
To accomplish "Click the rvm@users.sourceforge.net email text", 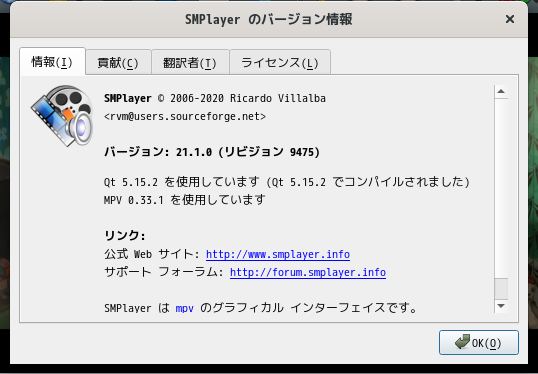I will [185, 117].
